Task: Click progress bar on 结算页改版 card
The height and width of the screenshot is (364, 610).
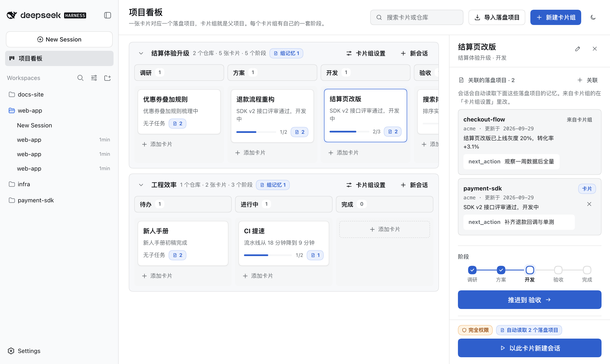Action: coord(349,132)
